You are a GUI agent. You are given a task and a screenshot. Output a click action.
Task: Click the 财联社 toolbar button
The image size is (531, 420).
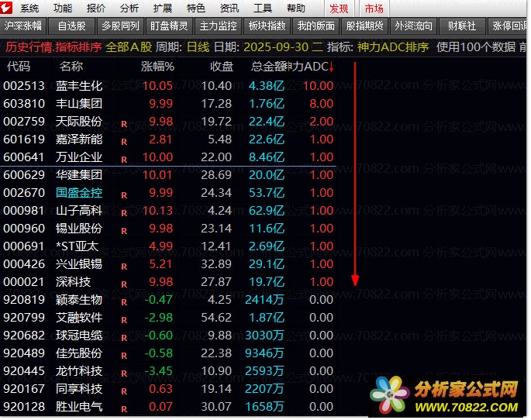(462, 26)
